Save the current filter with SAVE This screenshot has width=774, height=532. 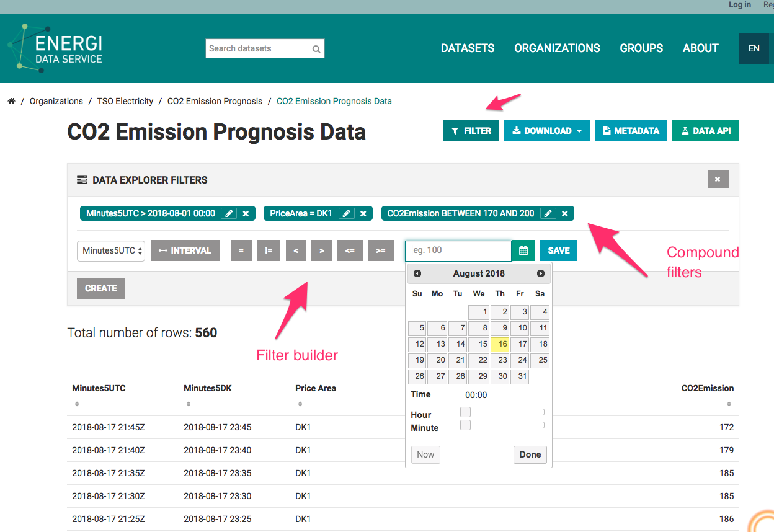coord(558,250)
